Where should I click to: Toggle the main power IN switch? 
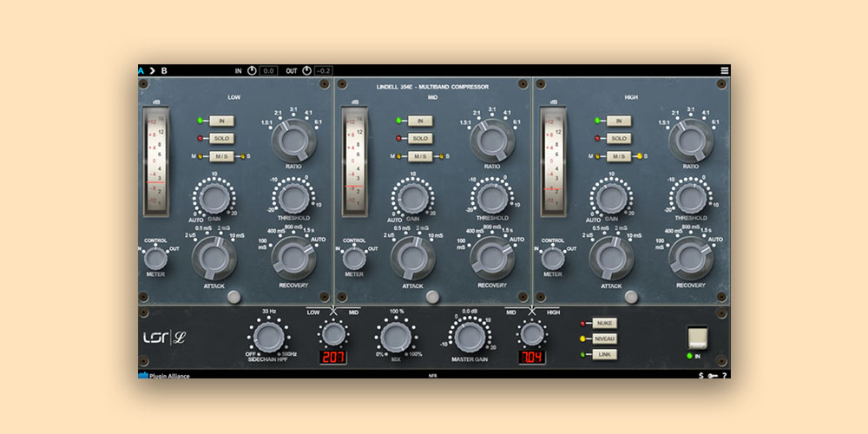pyautogui.click(x=698, y=338)
